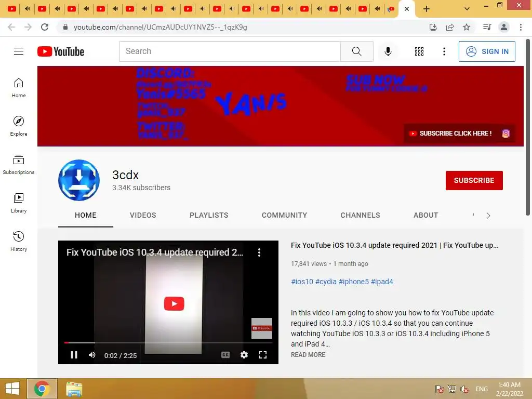The width and height of the screenshot is (532, 399).
Task: Click install app icon in address bar
Action: pos(433,27)
